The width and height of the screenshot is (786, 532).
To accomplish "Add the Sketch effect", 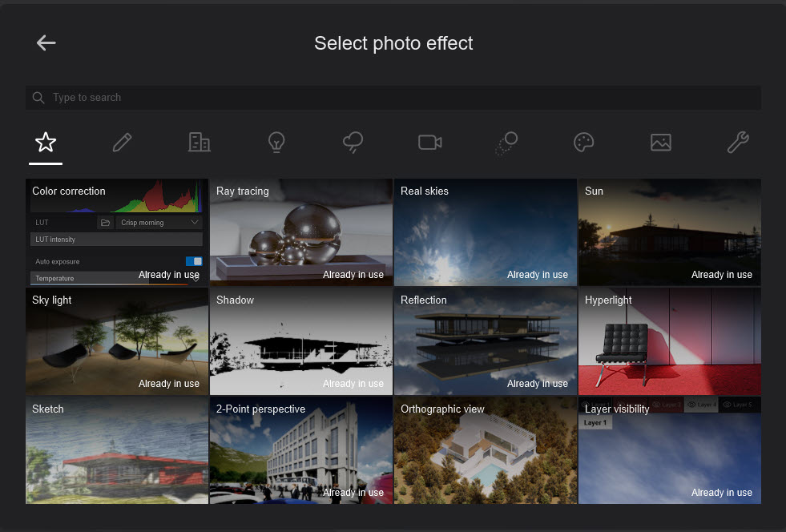I will 117,450.
